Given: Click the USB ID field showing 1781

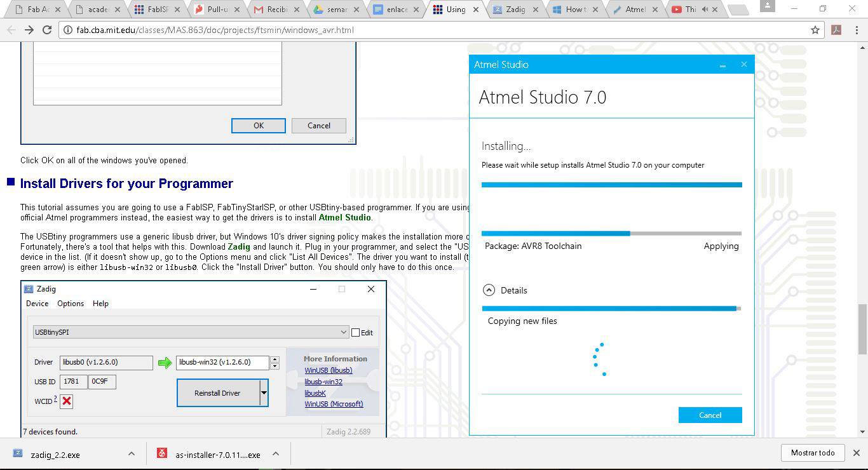Looking at the screenshot, I should pos(74,382).
